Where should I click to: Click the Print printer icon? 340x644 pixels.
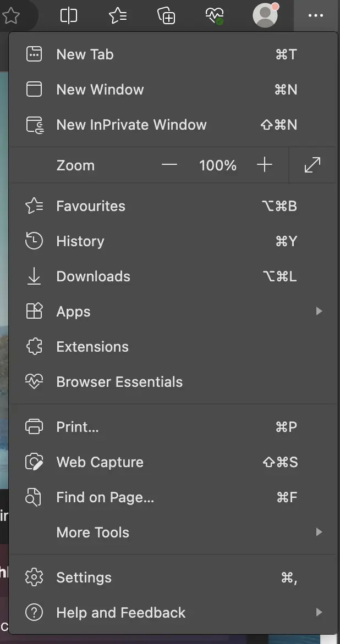tap(34, 426)
